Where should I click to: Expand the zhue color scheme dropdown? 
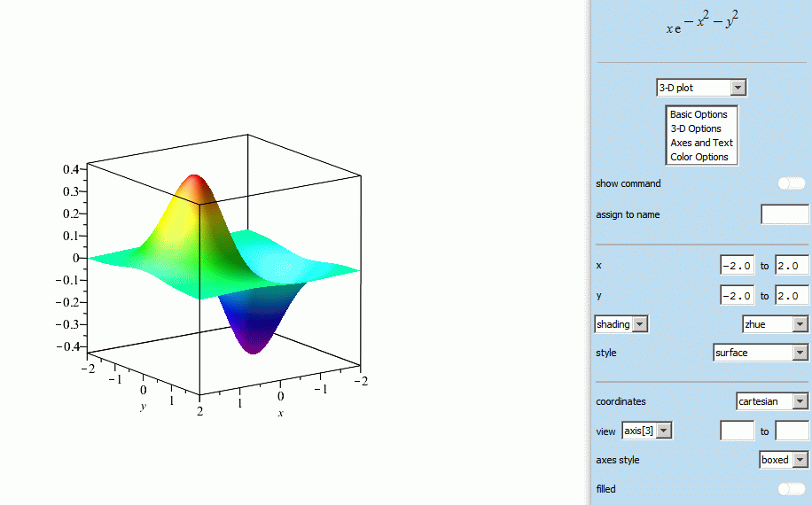coord(775,324)
